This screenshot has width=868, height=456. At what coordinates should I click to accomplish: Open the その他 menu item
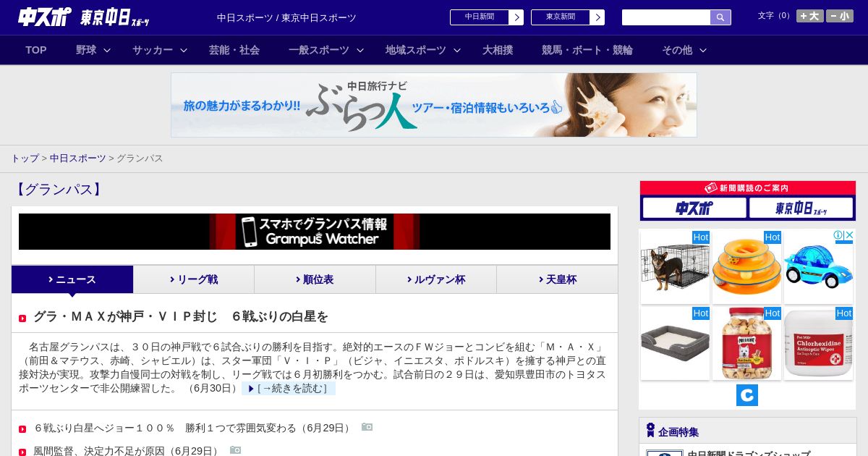pos(677,50)
